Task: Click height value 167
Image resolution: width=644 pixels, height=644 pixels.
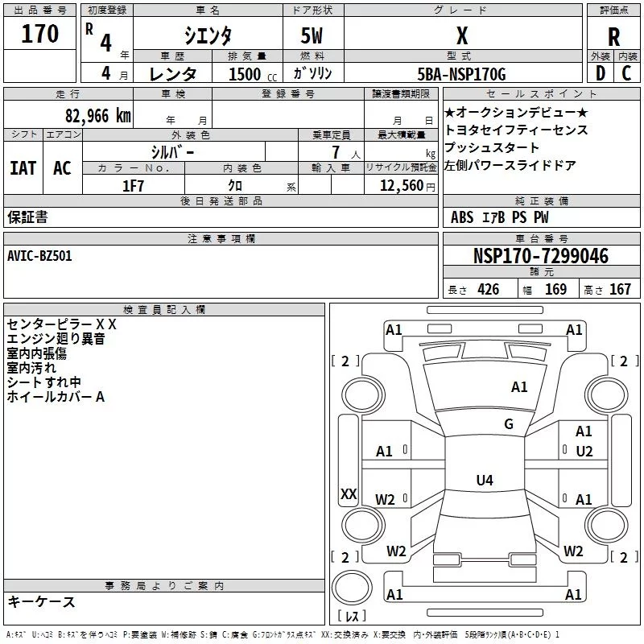Action: [x=620, y=289]
